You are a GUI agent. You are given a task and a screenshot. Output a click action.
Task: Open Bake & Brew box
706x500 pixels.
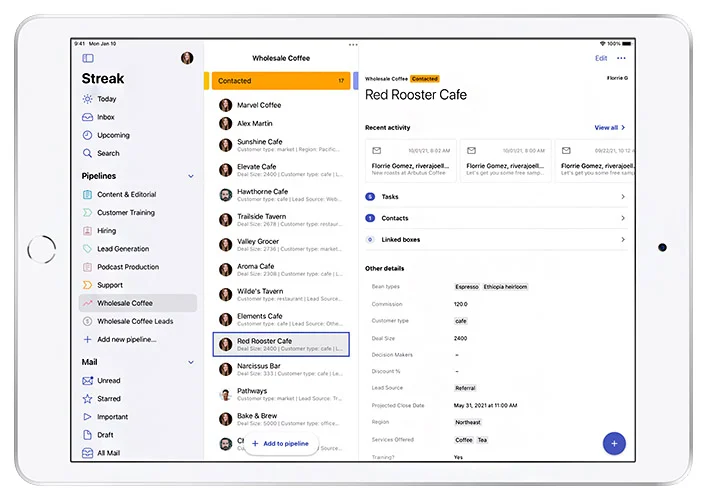pos(281,419)
